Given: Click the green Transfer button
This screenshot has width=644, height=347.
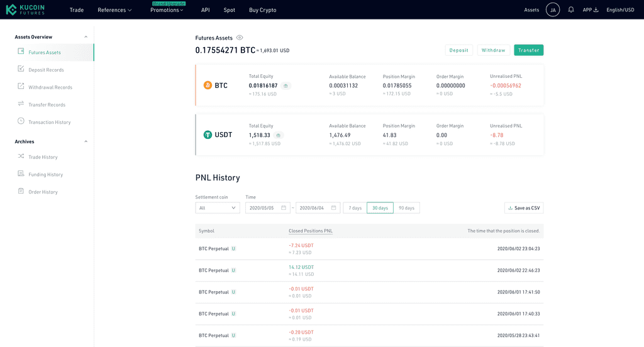Looking at the screenshot, I should [x=528, y=50].
